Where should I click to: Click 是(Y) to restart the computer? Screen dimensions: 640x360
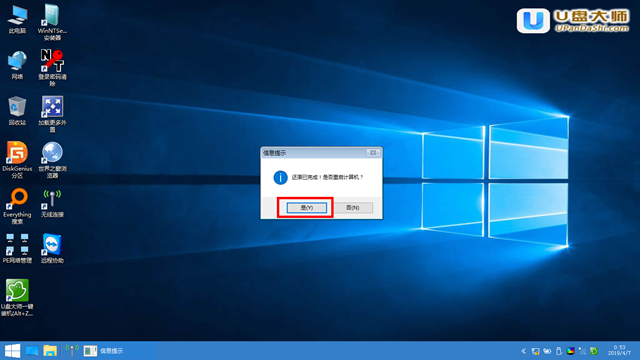307,208
